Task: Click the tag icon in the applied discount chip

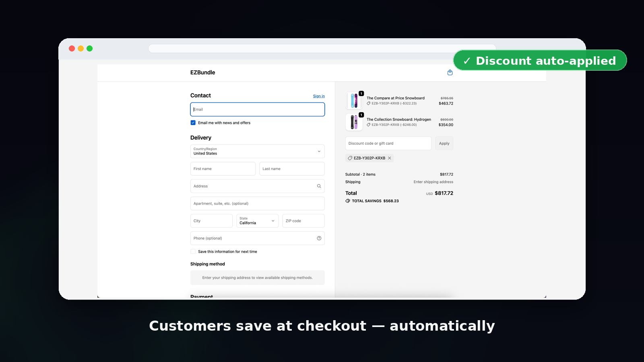Action: coord(350,158)
